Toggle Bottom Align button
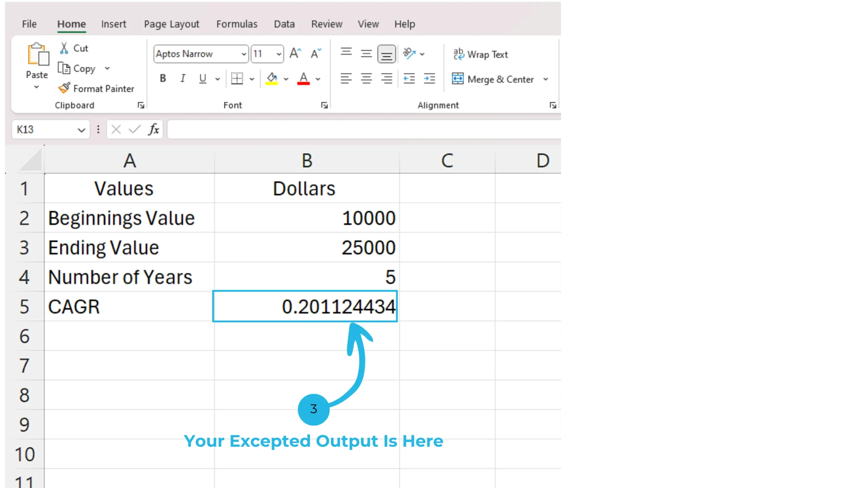The height and width of the screenshot is (488, 868). 387,54
